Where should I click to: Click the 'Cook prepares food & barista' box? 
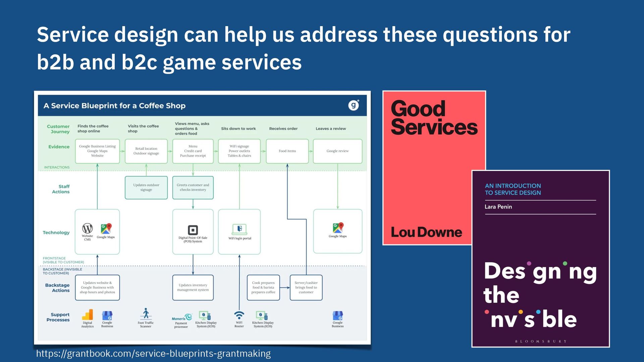(x=263, y=288)
